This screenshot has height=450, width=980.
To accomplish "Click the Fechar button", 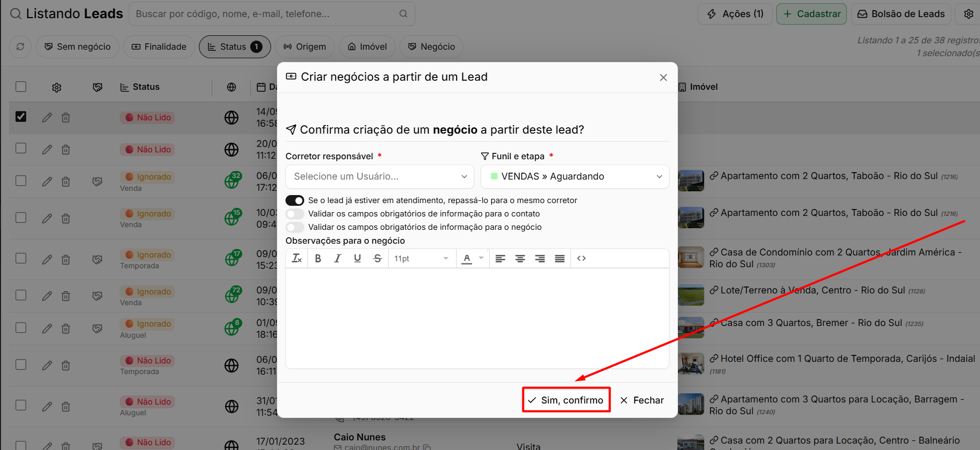I will pyautogui.click(x=642, y=400).
